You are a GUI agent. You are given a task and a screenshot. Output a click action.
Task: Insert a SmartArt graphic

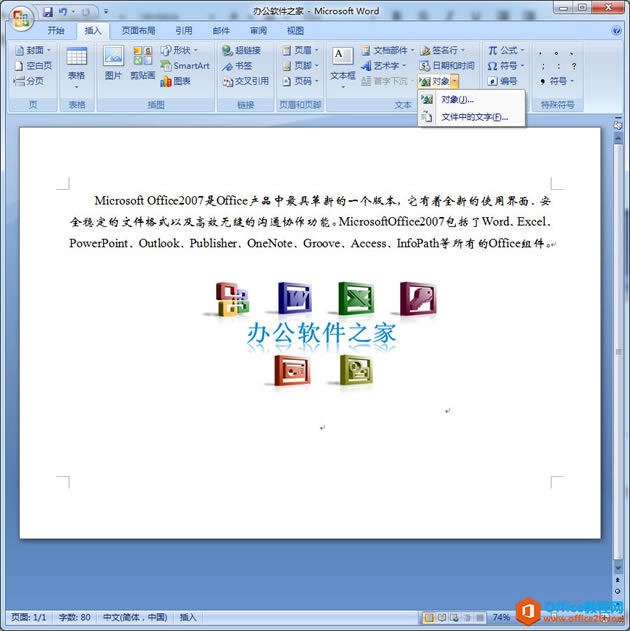tap(185, 66)
